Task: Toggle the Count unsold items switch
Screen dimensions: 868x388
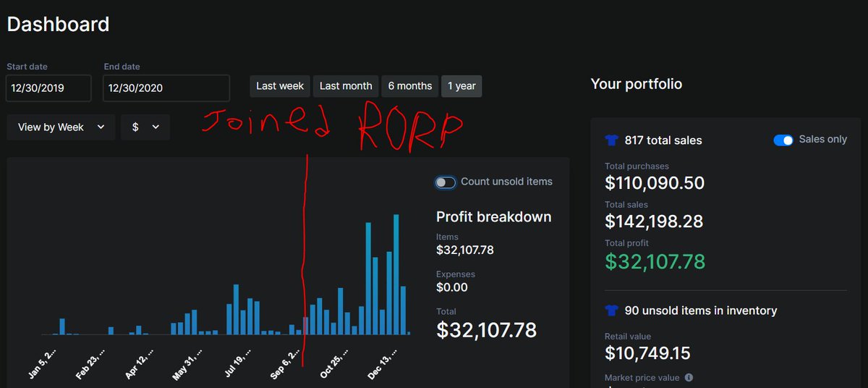Action: pos(445,182)
